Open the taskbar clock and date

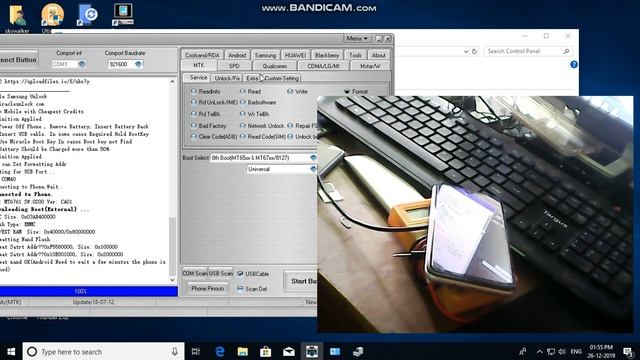[x=601, y=351]
